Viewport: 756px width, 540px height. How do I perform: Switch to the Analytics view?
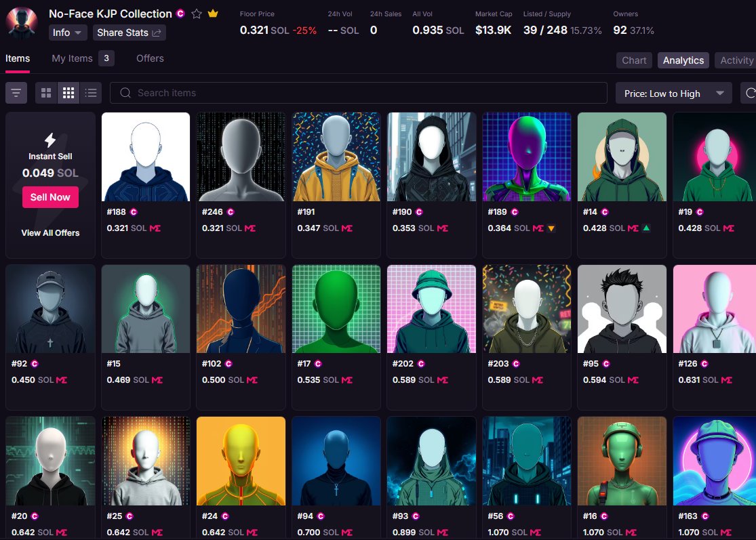pyautogui.click(x=683, y=60)
